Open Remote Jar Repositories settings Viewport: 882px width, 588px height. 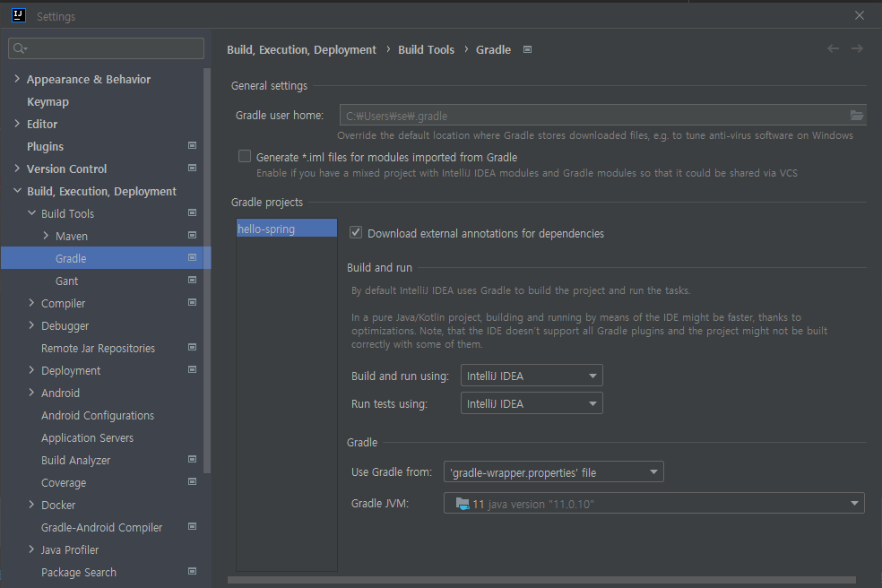(x=98, y=349)
